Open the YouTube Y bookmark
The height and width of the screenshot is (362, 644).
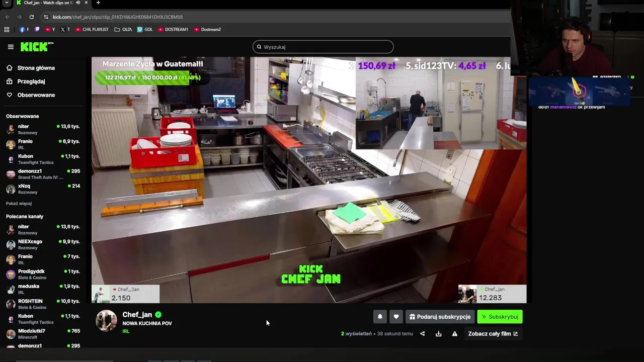click(x=50, y=30)
